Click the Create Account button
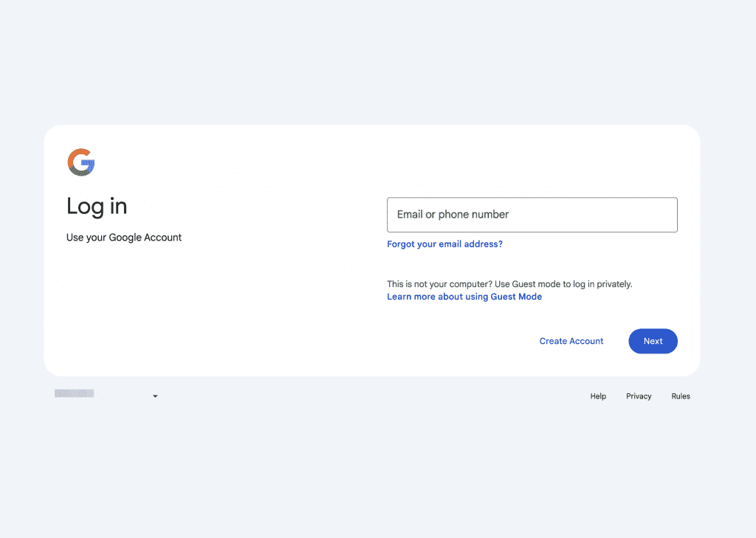 (x=571, y=341)
